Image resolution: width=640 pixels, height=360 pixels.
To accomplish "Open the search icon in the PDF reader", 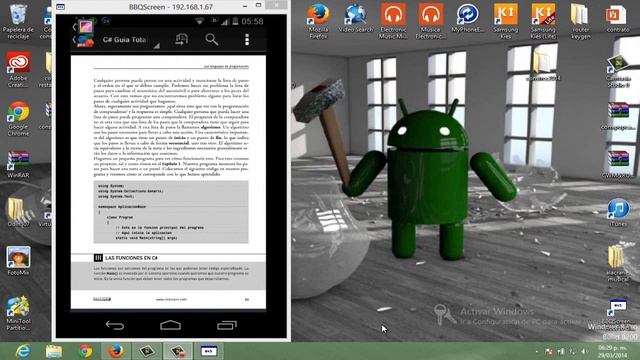I will pyautogui.click(x=211, y=40).
